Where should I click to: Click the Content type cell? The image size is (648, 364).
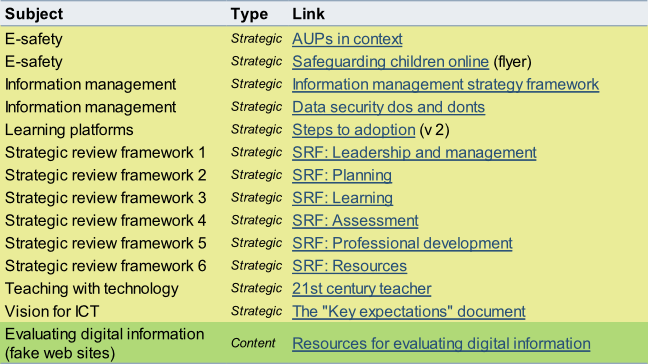click(253, 343)
